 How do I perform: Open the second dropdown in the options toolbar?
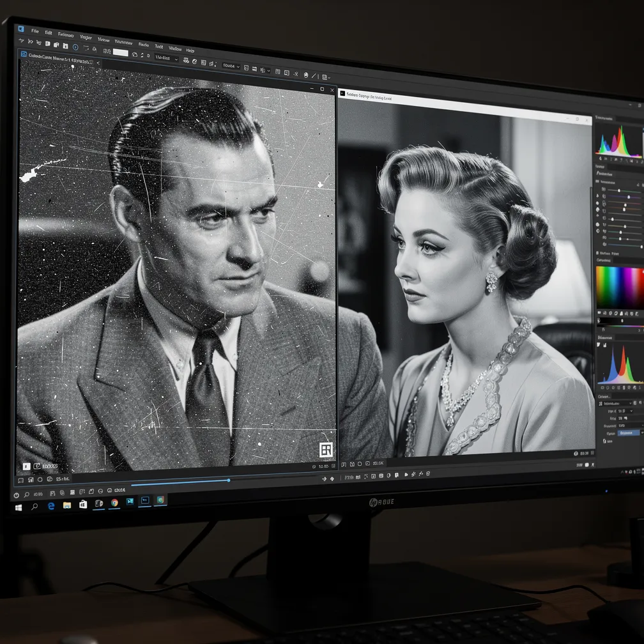coord(231,66)
